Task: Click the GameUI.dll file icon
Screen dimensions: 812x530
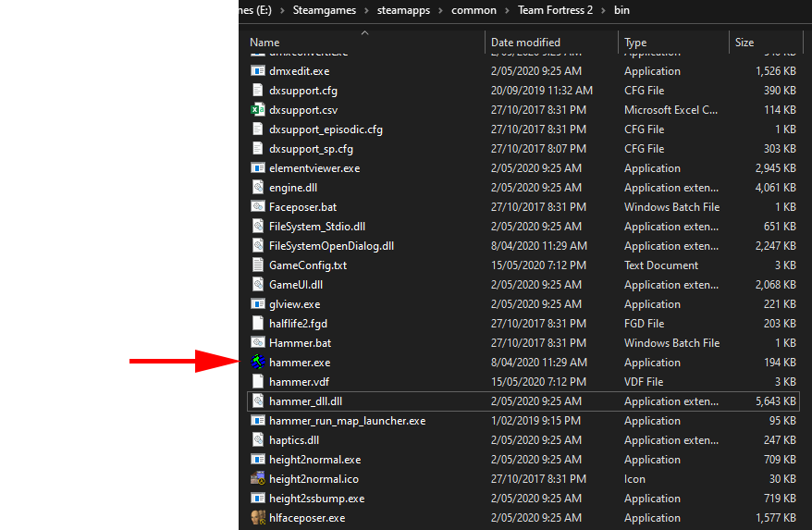Action: click(x=258, y=285)
